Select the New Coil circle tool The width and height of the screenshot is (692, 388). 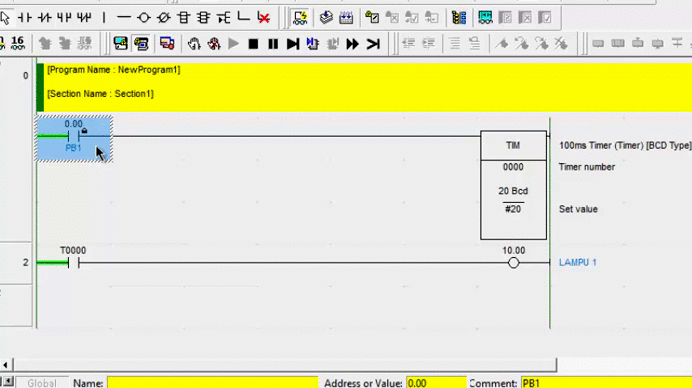(143, 18)
